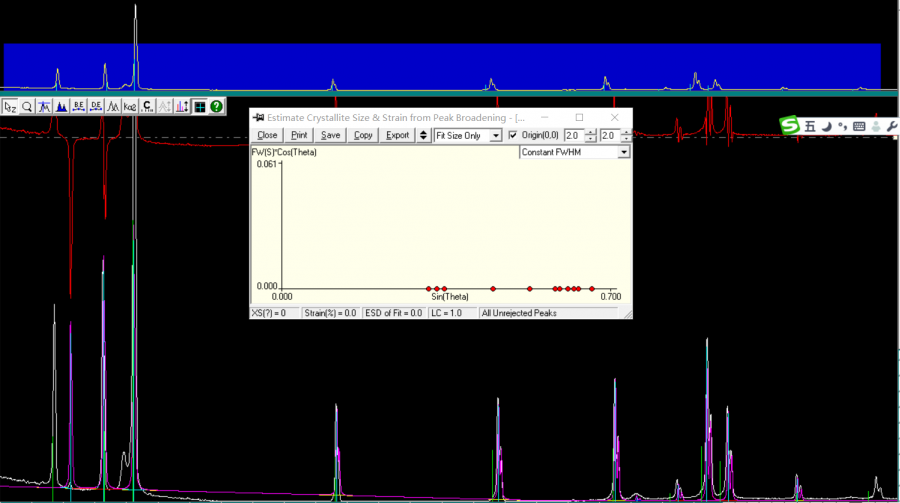900x503 pixels.
Task: Click the bar chart with arrow icon
Action: coord(182,106)
